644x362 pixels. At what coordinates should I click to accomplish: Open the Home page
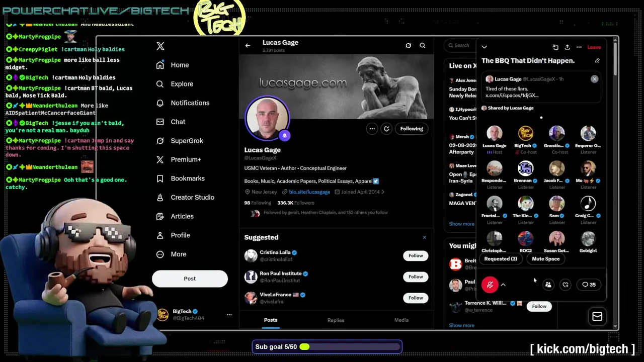click(x=173, y=65)
